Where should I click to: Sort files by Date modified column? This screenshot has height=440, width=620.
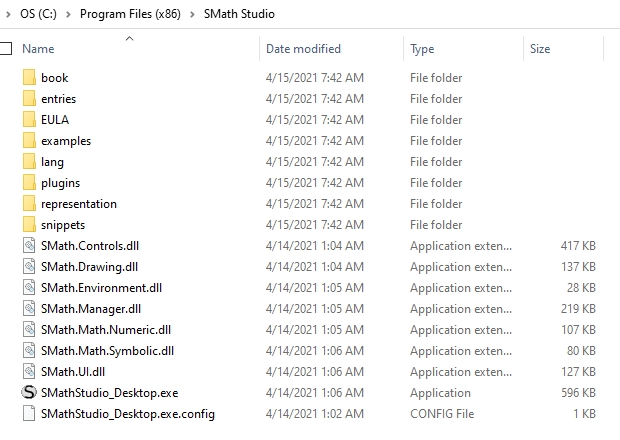click(x=303, y=48)
